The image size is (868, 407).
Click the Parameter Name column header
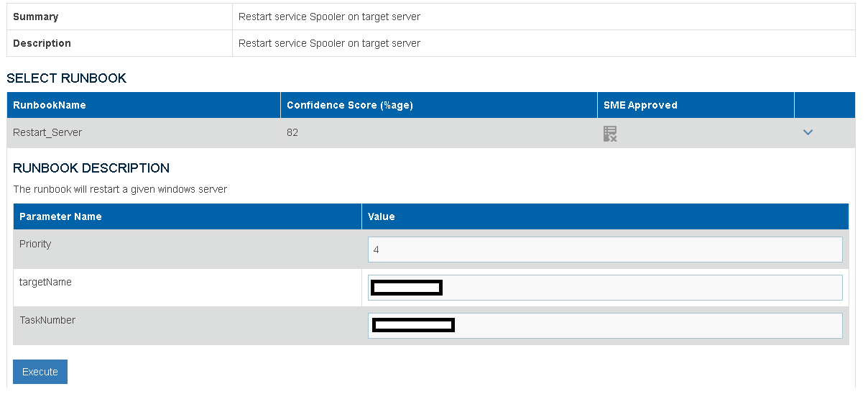pos(60,216)
